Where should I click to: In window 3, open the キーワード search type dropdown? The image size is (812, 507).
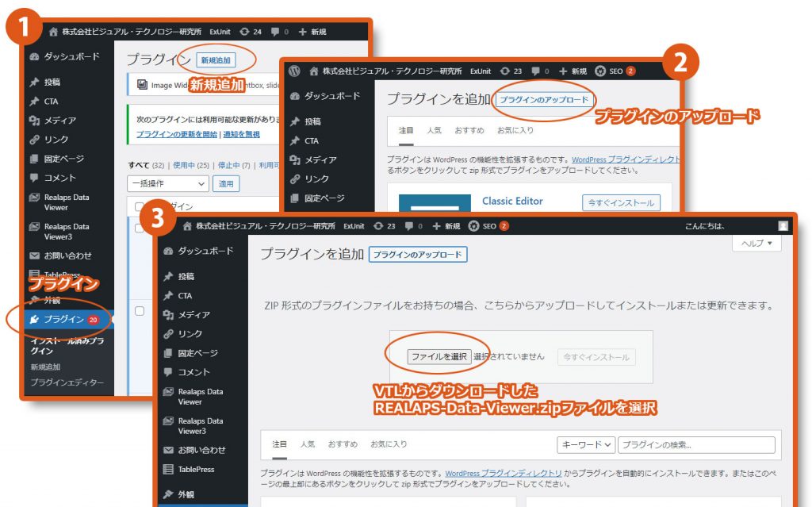point(586,445)
